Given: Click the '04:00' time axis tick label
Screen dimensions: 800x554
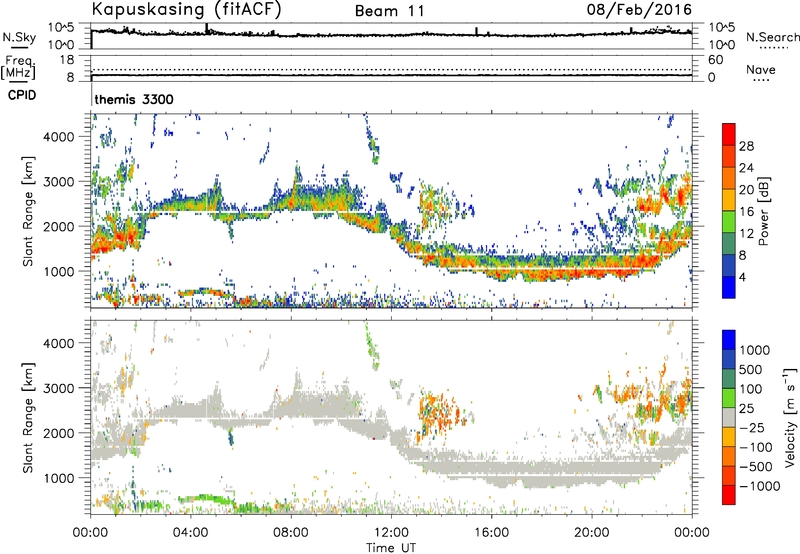Looking at the screenshot, I should coord(191,533).
